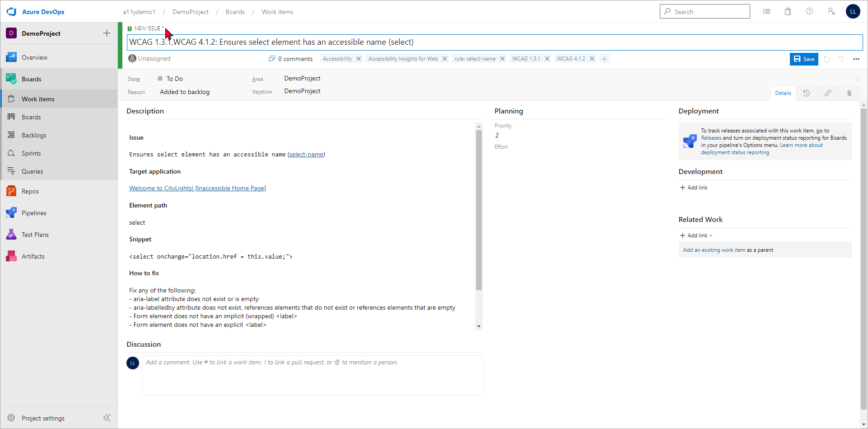Click Add an existing work item link
This screenshot has width=868, height=429.
point(714,250)
